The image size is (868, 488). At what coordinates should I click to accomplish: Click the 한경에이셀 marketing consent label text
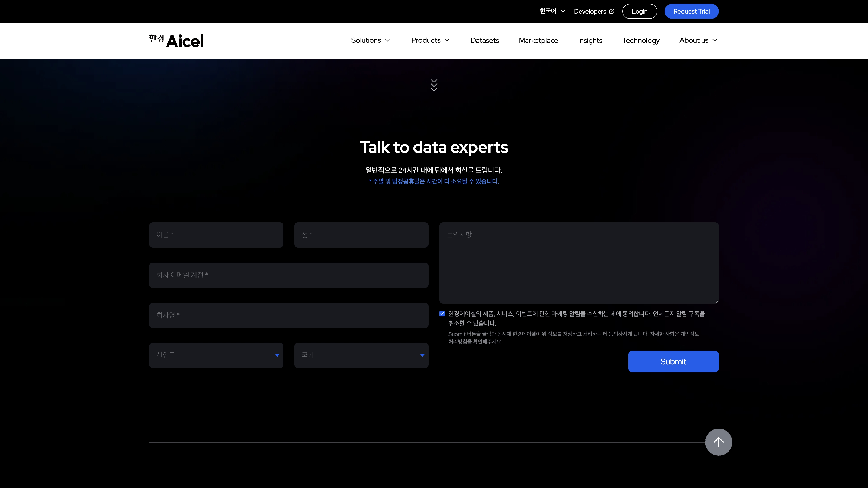click(x=577, y=318)
